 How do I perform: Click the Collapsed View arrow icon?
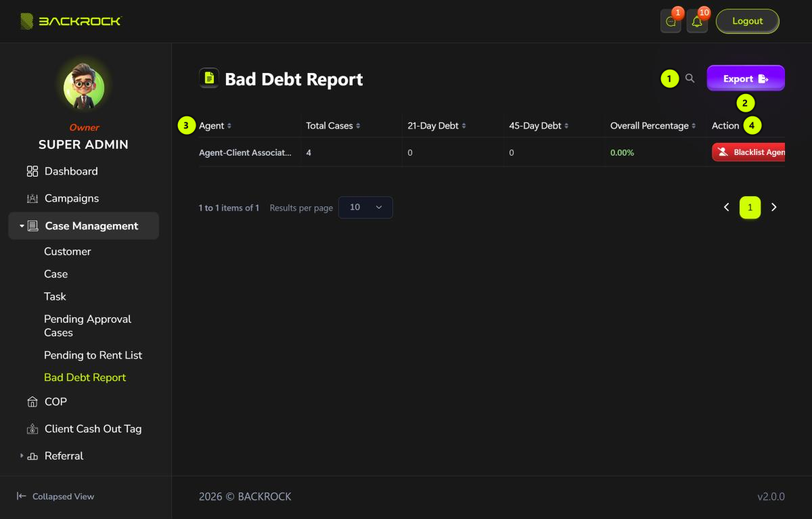coord(22,496)
